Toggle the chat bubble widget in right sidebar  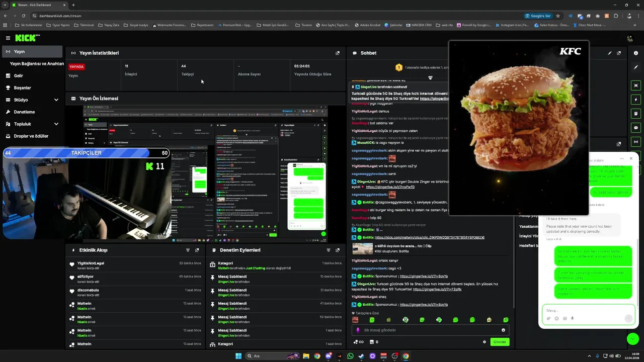click(636, 128)
